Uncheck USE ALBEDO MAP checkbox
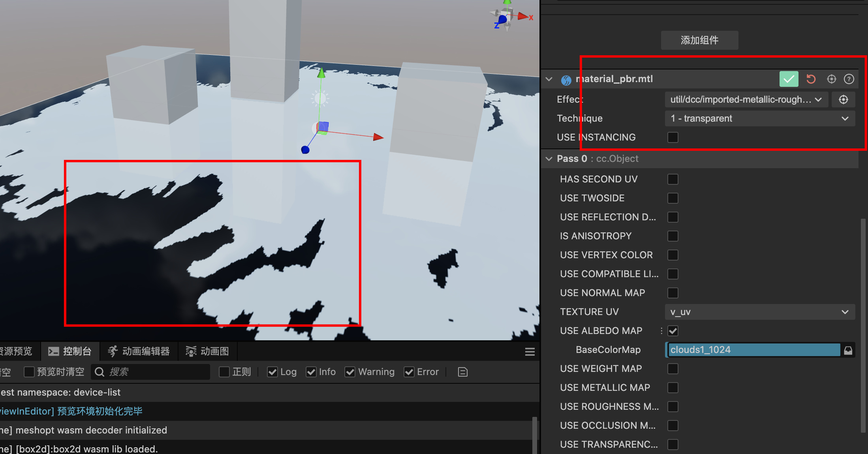Screen dimensions: 868x454 click(673, 331)
